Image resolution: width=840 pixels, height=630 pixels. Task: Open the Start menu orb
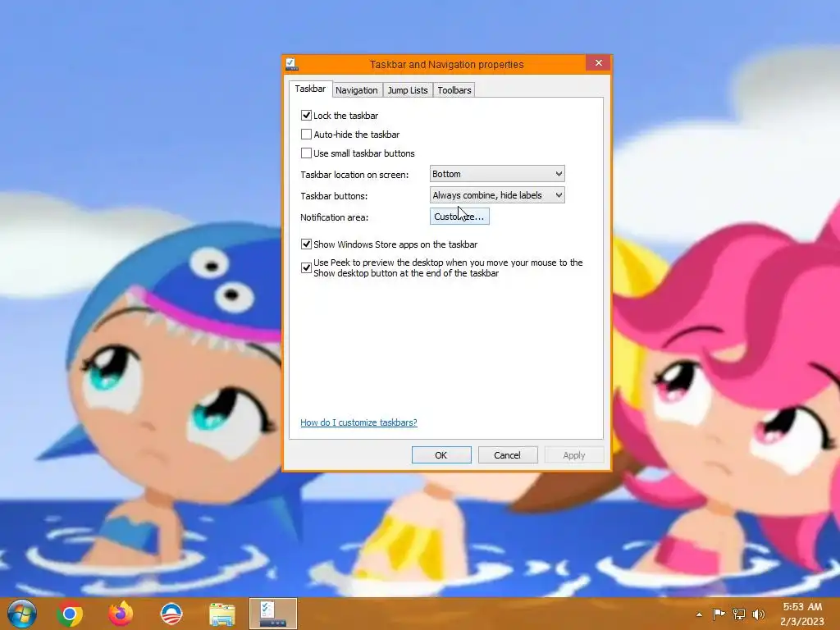coord(22,614)
